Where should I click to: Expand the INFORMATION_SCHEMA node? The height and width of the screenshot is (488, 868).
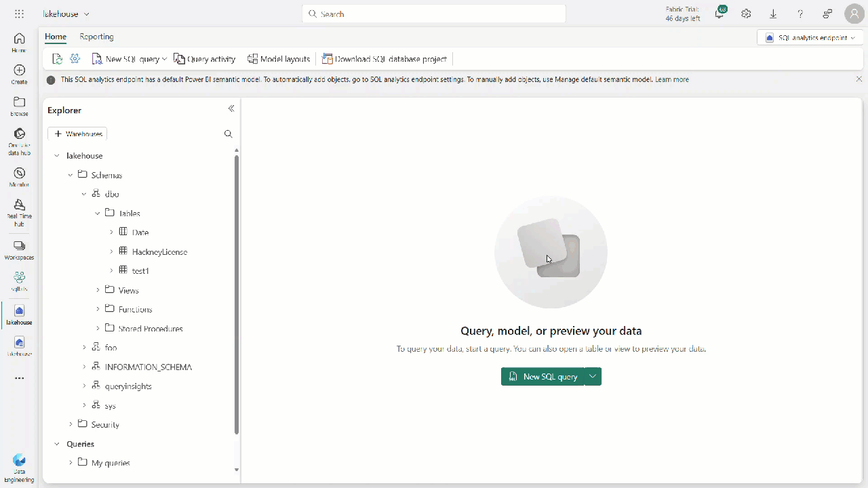point(84,367)
